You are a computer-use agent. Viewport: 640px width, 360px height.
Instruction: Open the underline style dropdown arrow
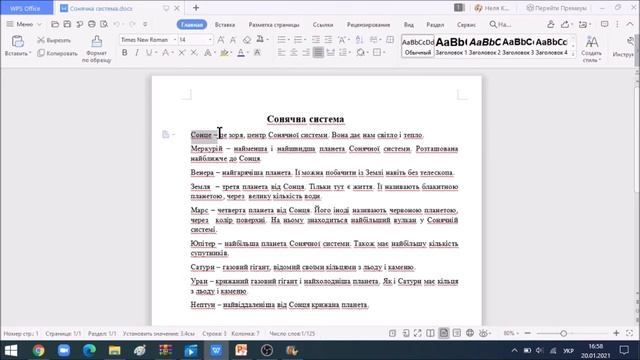pyautogui.click(x=156, y=53)
